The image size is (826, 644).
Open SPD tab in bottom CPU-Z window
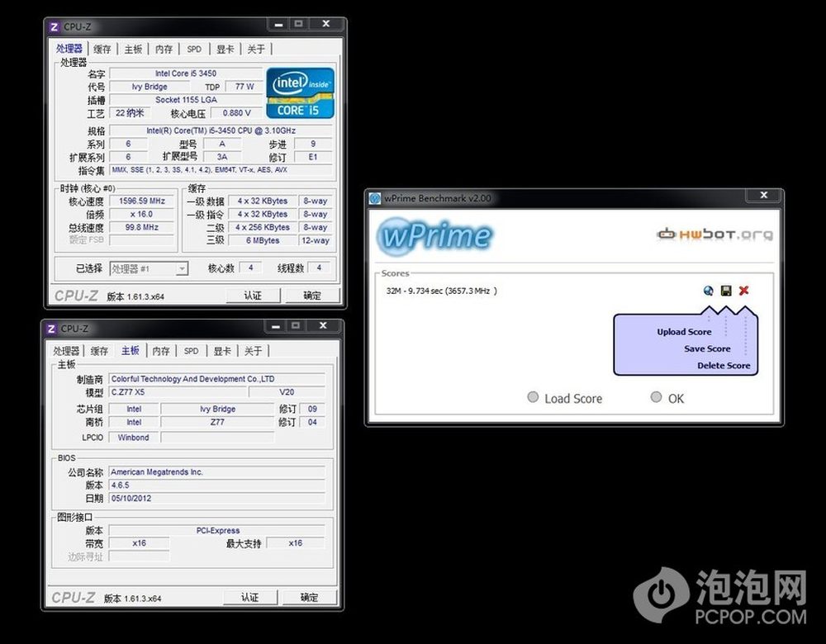192,351
